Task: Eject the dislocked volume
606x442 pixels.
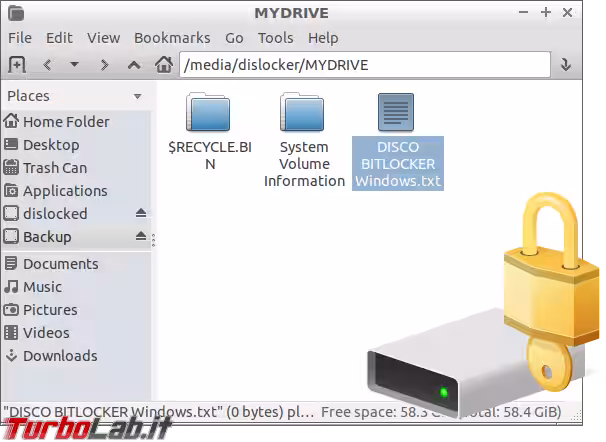Action: tap(141, 213)
